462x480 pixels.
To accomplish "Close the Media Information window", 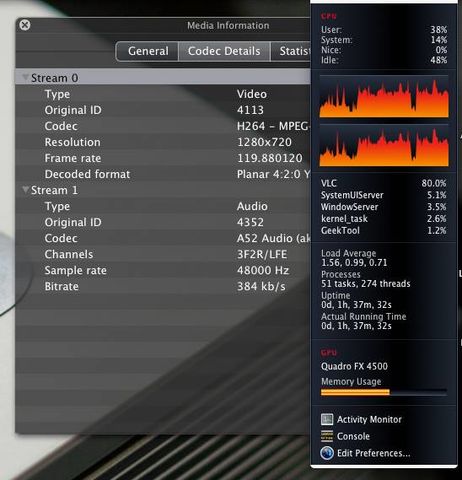I will click(25, 25).
